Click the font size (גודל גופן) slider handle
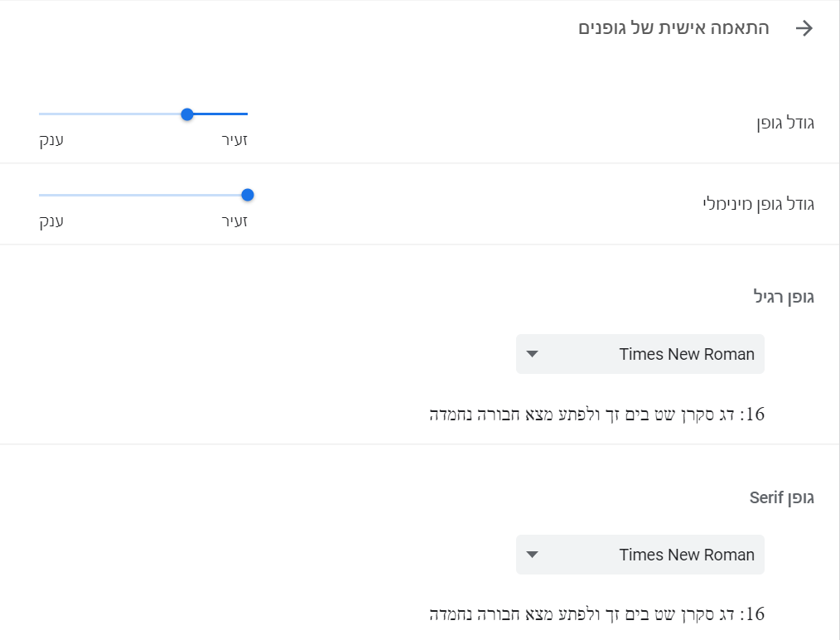Image resolution: width=840 pixels, height=640 pixels. [187, 114]
